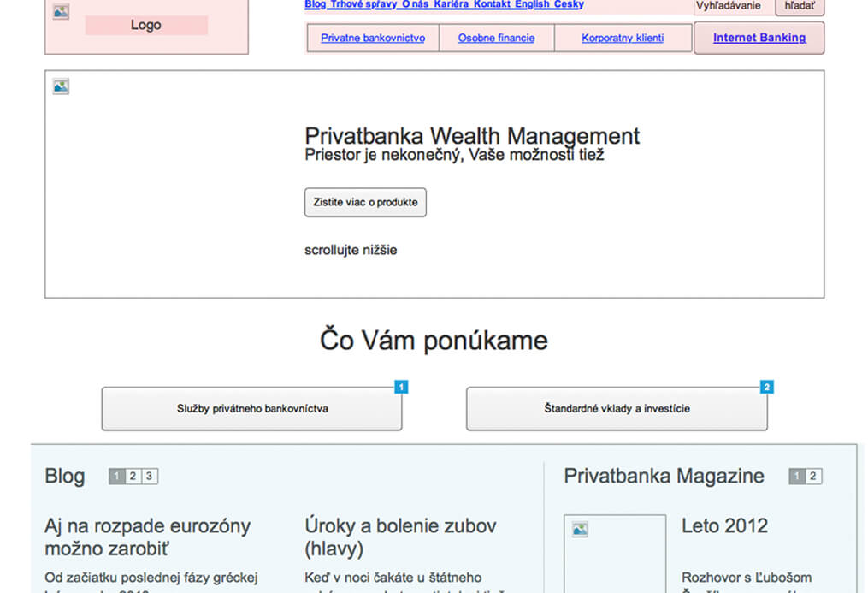This screenshot has width=868, height=593.
Task: Click the hero banner image placeholder icon
Action: tap(61, 86)
